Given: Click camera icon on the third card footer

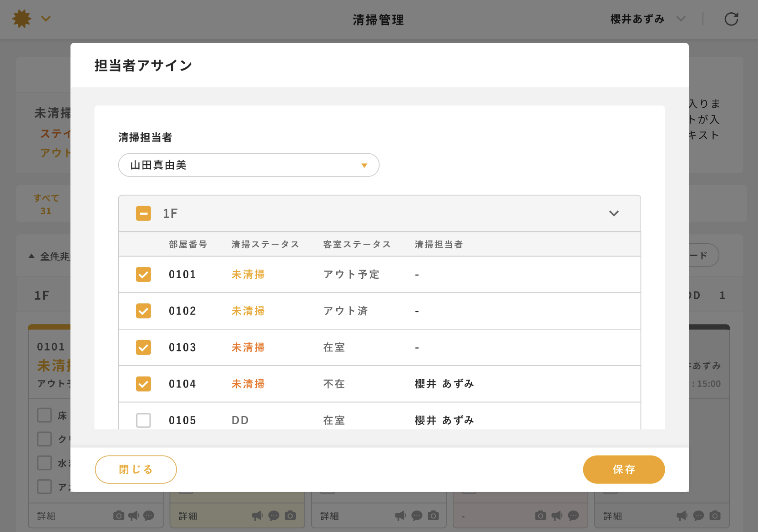Looking at the screenshot, I should tap(434, 515).
